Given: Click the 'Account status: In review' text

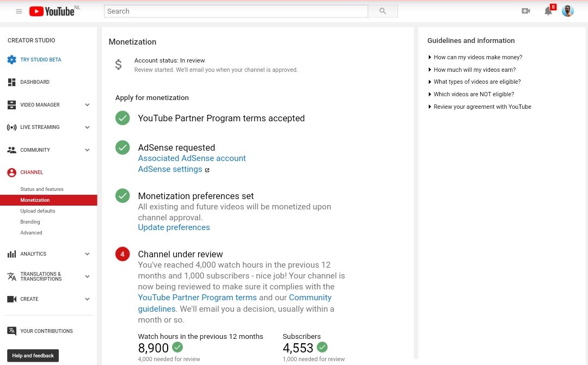Looking at the screenshot, I should pyautogui.click(x=169, y=60).
